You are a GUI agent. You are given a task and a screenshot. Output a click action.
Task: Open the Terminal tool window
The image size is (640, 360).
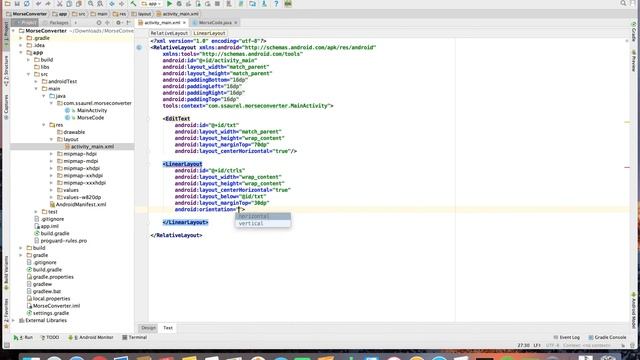pos(134,338)
